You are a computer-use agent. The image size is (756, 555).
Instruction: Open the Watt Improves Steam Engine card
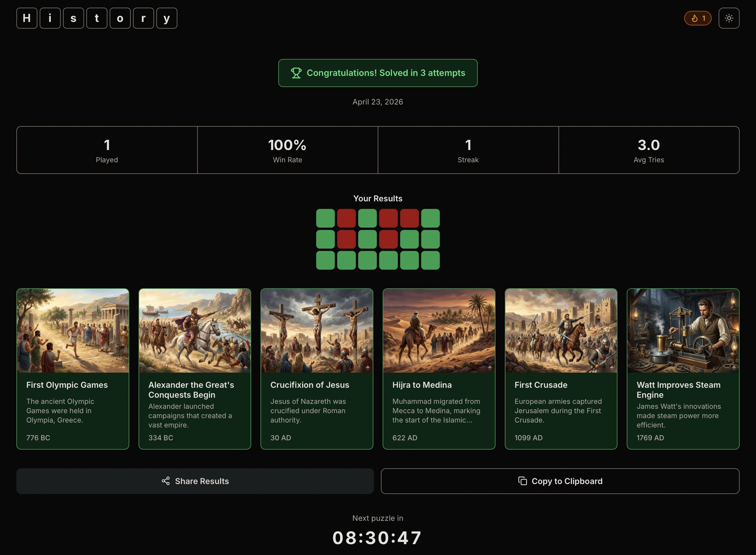coord(683,369)
